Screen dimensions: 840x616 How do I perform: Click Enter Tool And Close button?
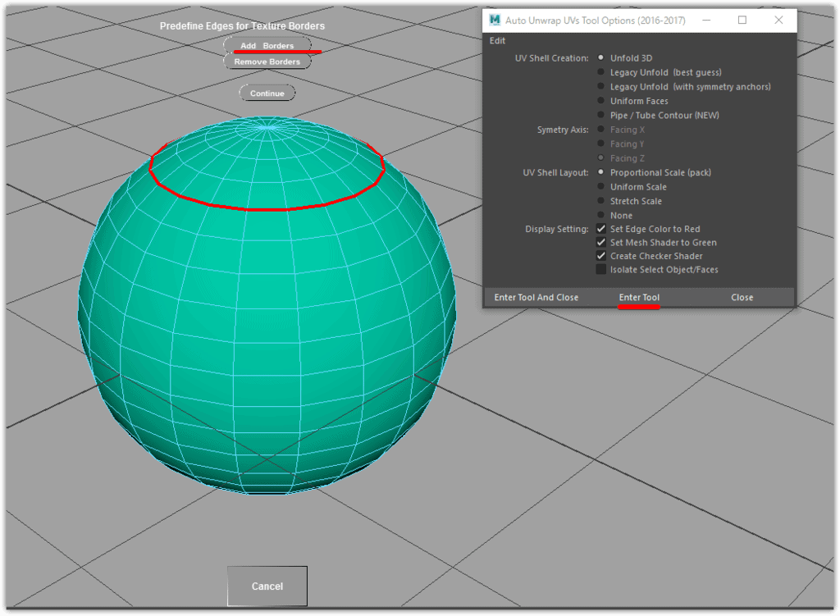tap(536, 297)
